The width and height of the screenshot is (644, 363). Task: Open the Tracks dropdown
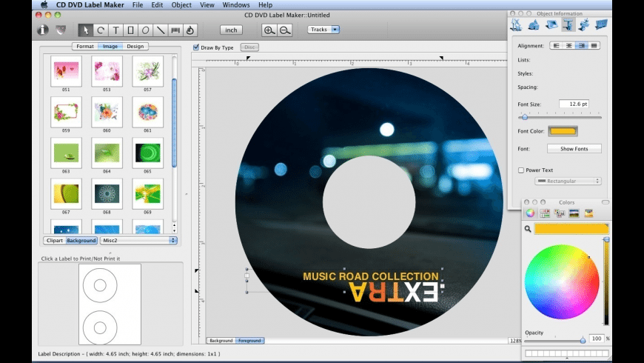[x=324, y=30]
